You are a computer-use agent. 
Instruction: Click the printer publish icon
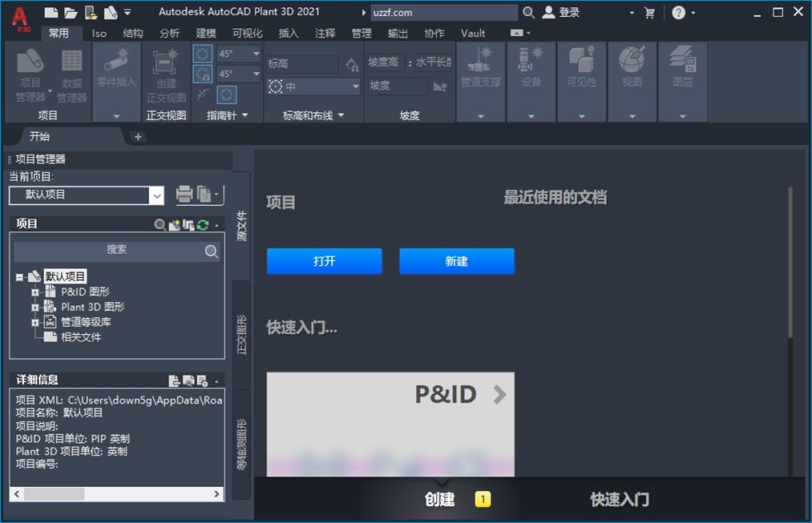(x=184, y=195)
